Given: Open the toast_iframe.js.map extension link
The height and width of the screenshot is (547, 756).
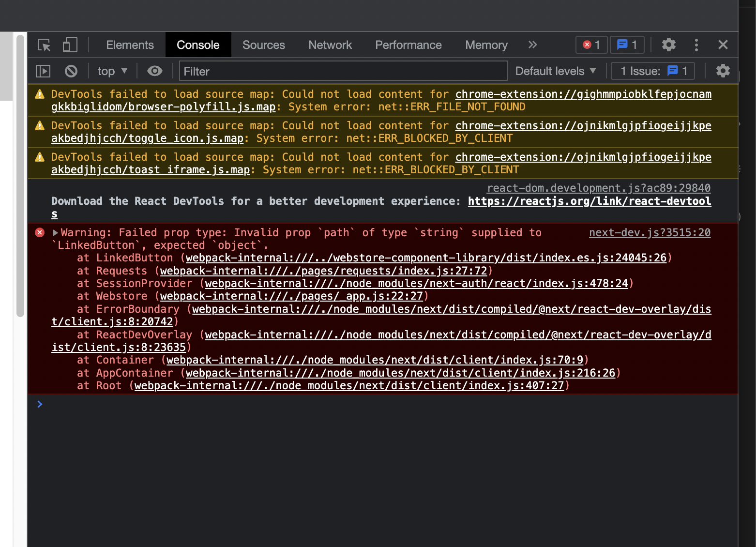Looking at the screenshot, I should click(x=381, y=163).
